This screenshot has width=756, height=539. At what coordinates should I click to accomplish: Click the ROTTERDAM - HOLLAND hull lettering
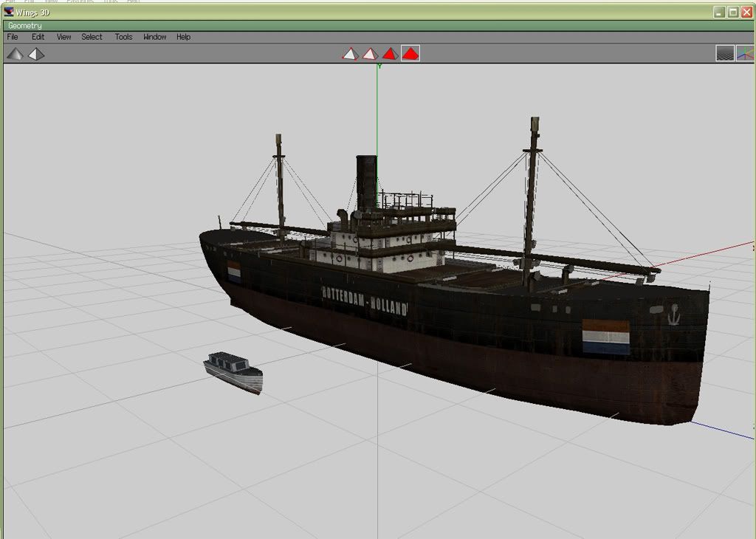(x=365, y=301)
